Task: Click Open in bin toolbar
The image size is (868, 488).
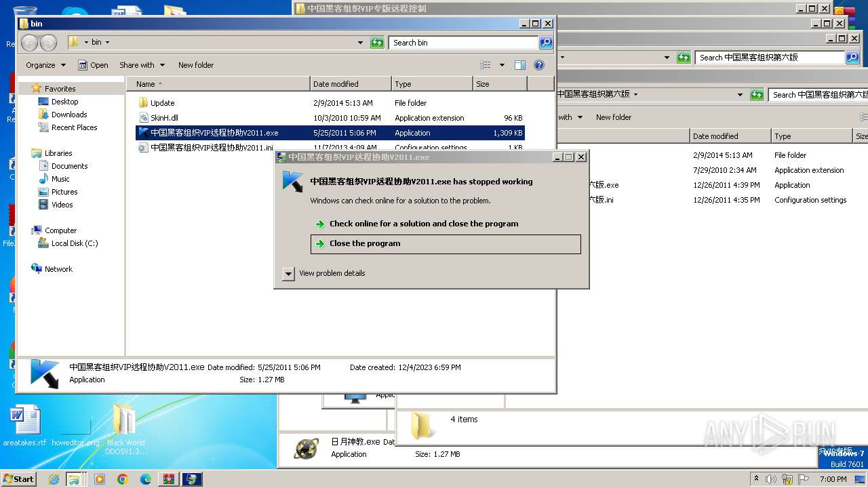Action: [94, 65]
